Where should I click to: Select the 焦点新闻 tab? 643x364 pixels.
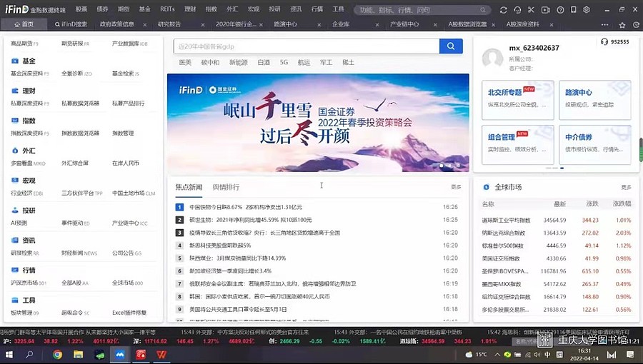(189, 187)
